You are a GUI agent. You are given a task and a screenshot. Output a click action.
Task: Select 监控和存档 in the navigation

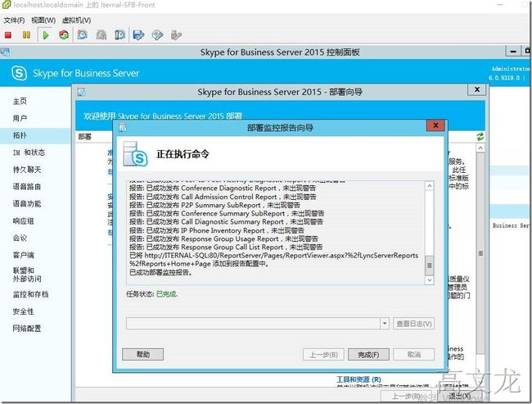coord(30,294)
